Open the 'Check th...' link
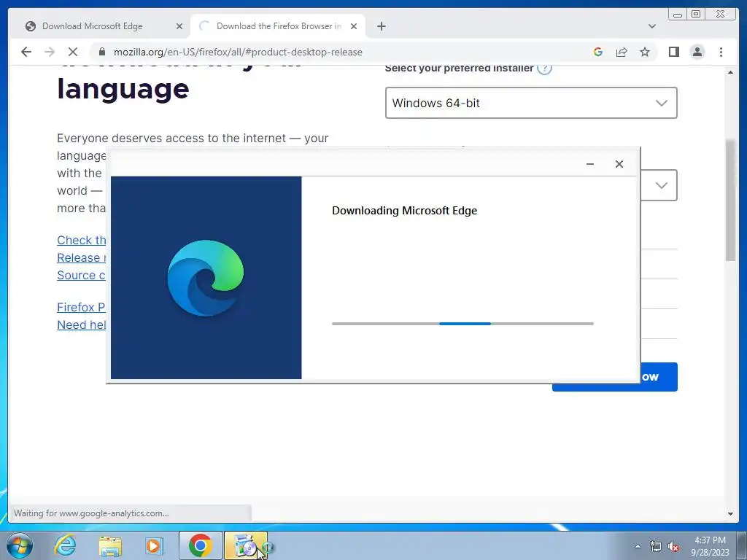Viewport: 747px width, 560px height. [82, 240]
